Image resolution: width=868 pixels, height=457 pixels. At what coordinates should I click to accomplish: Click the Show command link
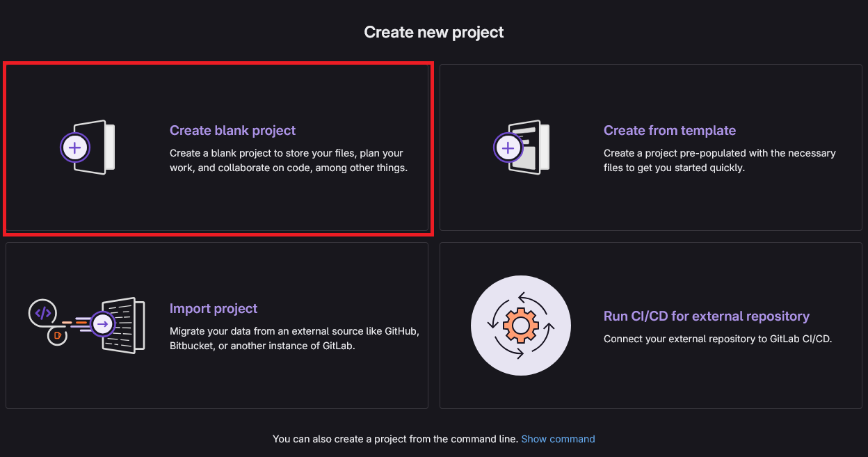[x=558, y=439]
